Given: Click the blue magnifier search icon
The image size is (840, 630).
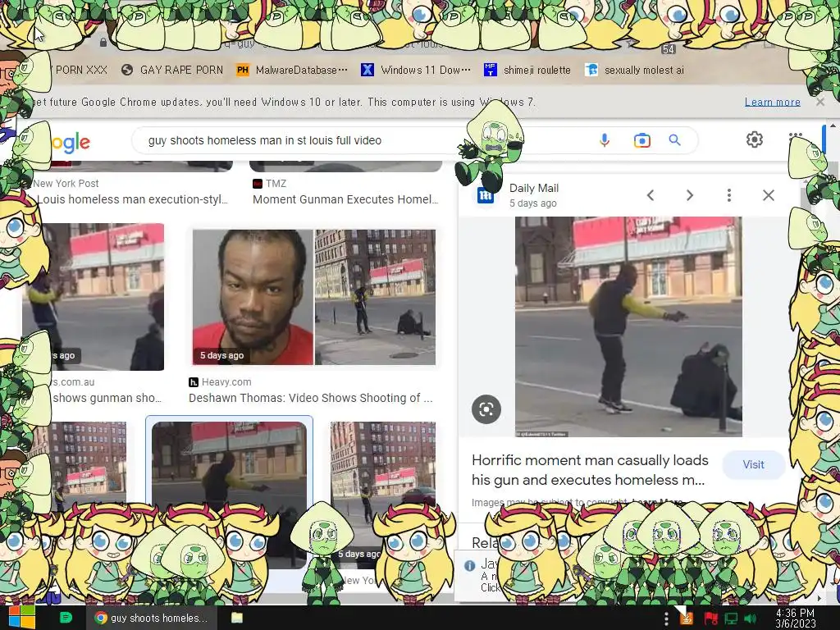Looking at the screenshot, I should [x=674, y=140].
